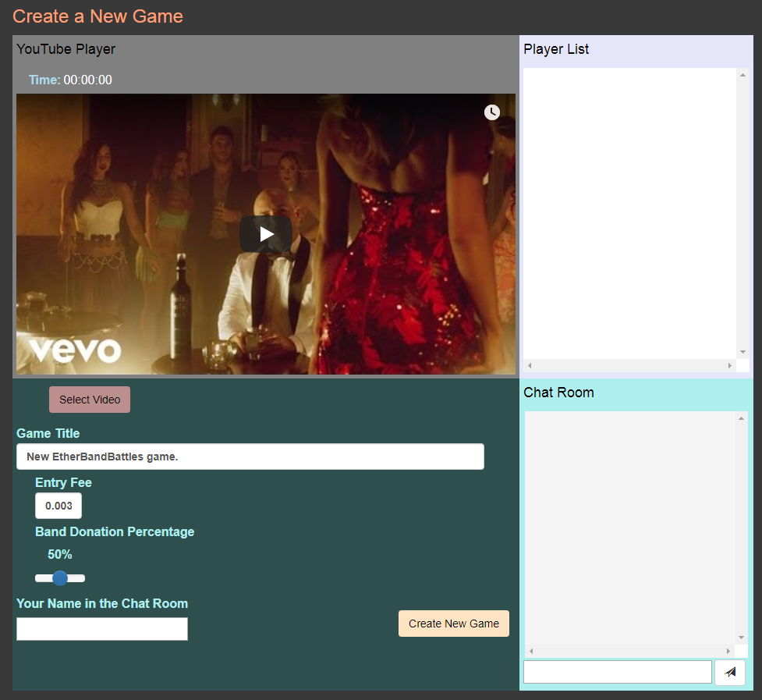Image resolution: width=762 pixels, height=700 pixels.
Task: Click the chat room name input field
Action: [102, 629]
